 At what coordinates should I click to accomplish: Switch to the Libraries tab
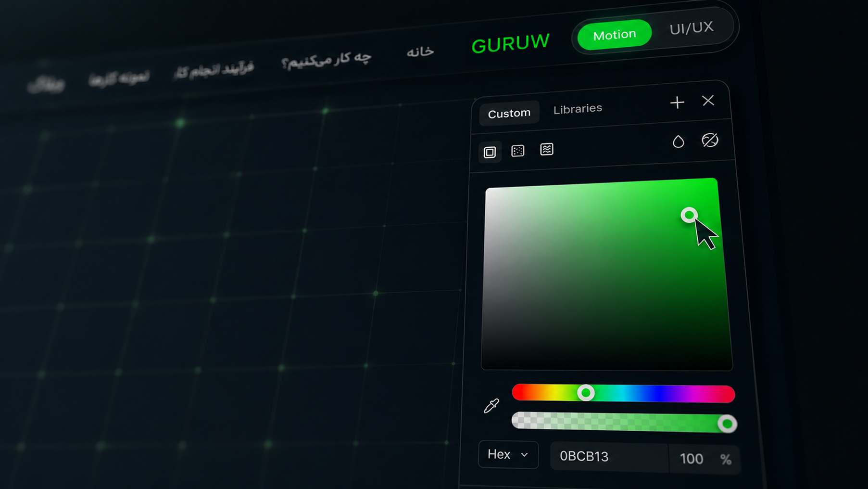pos(578,109)
